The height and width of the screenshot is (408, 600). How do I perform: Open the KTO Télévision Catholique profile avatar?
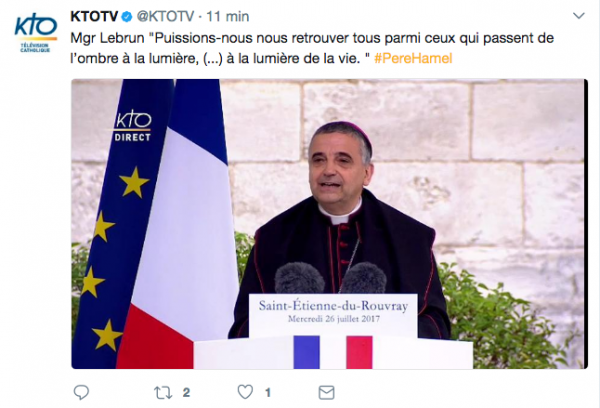click(36, 33)
